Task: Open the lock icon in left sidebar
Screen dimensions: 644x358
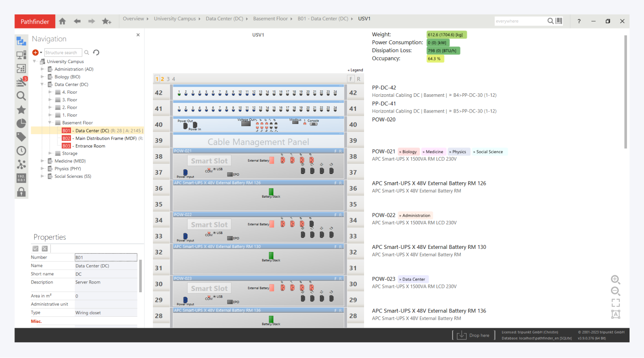Action: tap(21, 192)
